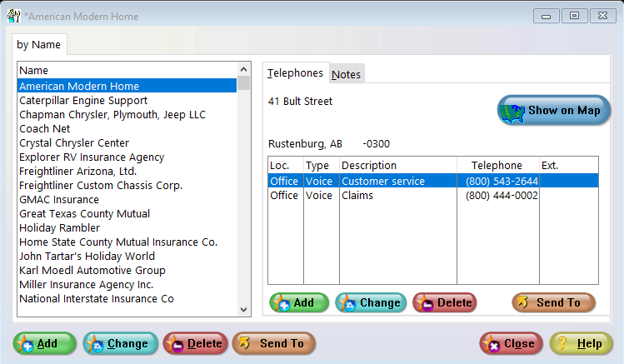Click the Telephone column header
This screenshot has height=364, width=624.
[x=498, y=165]
